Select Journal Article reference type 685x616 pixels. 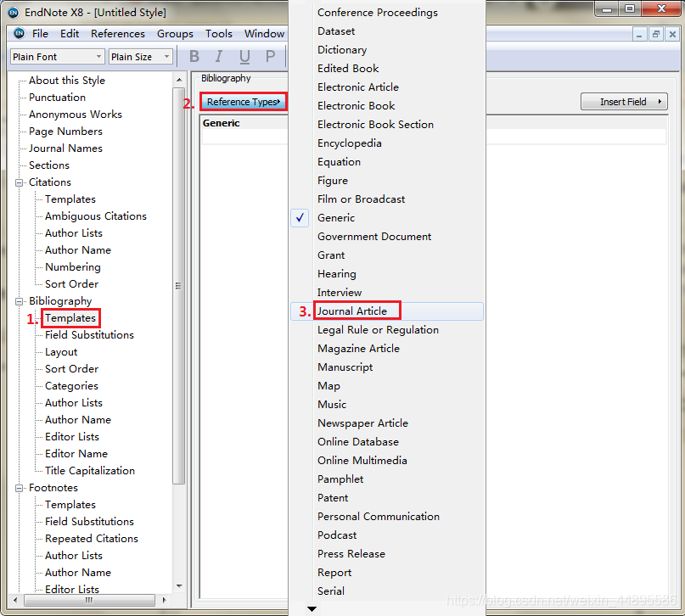coord(387,311)
